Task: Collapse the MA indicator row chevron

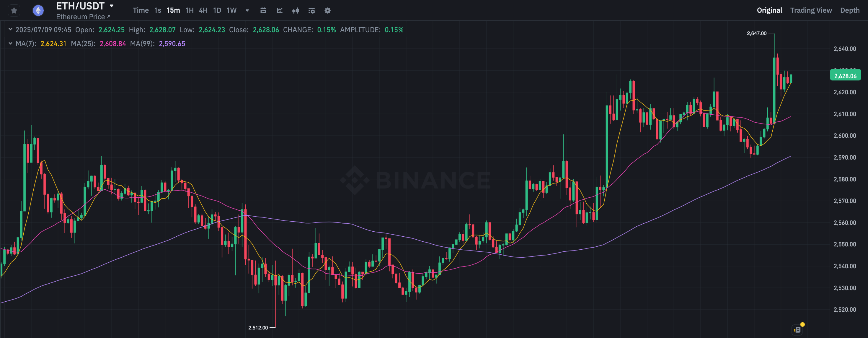Action: (10, 43)
